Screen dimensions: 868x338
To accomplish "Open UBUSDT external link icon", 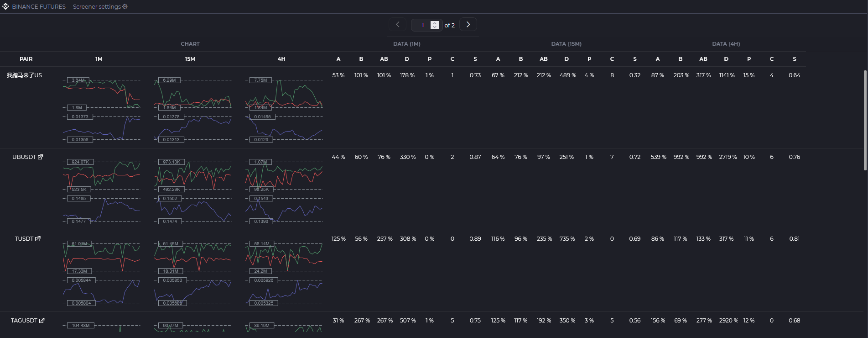I will click(x=40, y=157).
